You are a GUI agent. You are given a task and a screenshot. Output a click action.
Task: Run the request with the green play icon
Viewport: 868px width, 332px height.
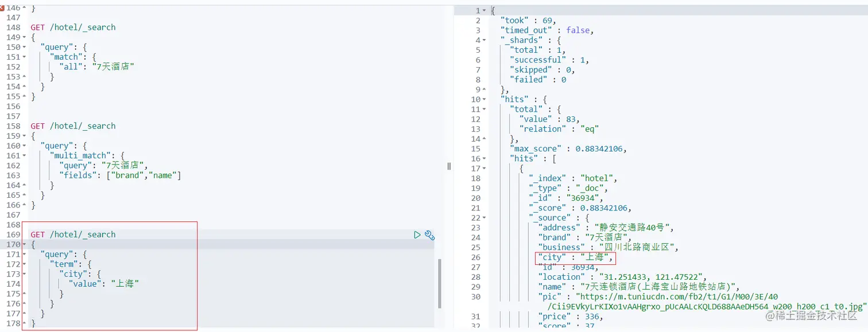pos(417,235)
